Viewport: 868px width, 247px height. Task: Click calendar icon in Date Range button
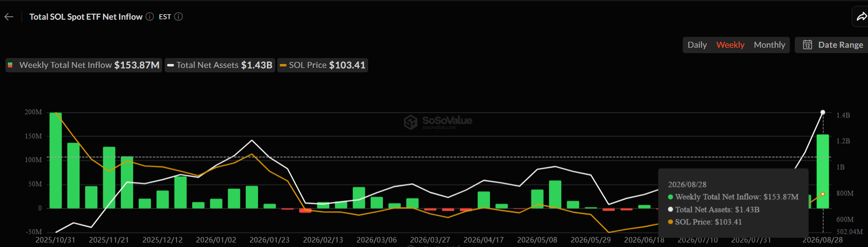point(808,45)
